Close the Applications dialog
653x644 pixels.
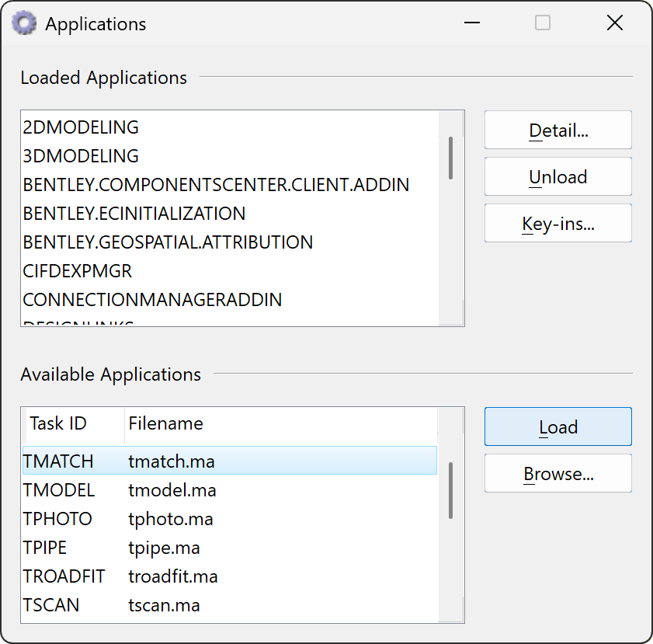click(615, 23)
